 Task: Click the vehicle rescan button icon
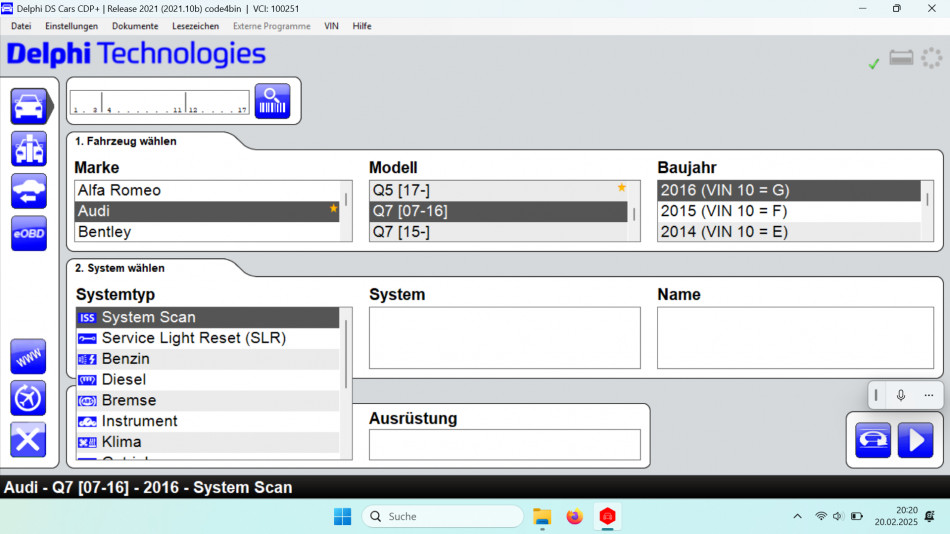pos(873,440)
